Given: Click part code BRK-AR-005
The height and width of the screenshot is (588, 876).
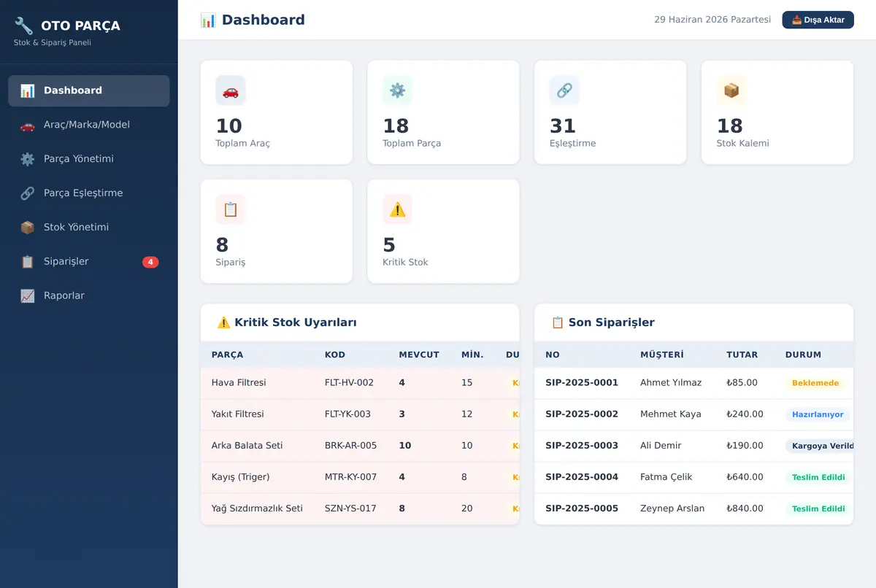Looking at the screenshot, I should coord(351,446).
